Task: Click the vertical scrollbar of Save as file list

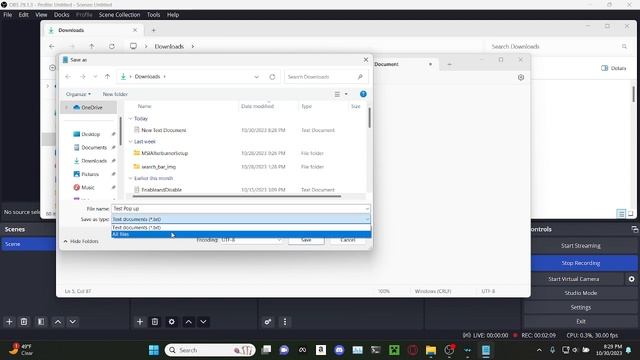Action: (369, 118)
